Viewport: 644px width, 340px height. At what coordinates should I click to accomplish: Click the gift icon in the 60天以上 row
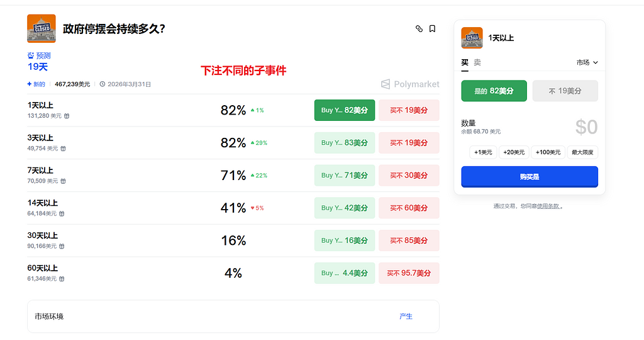point(62,278)
